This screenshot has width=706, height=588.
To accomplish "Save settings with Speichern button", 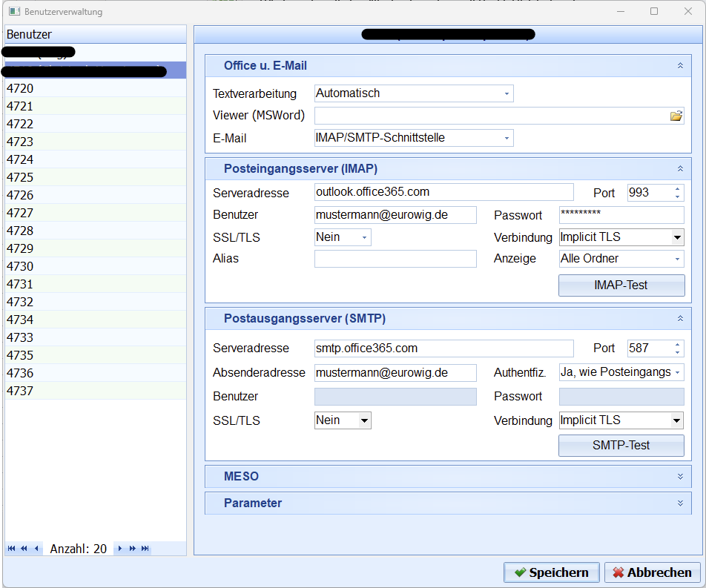I will [551, 572].
